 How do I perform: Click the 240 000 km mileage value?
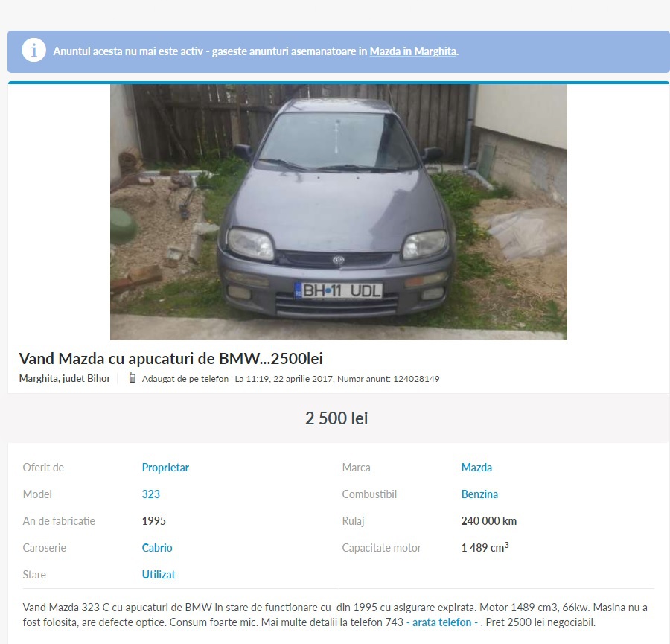(x=489, y=521)
